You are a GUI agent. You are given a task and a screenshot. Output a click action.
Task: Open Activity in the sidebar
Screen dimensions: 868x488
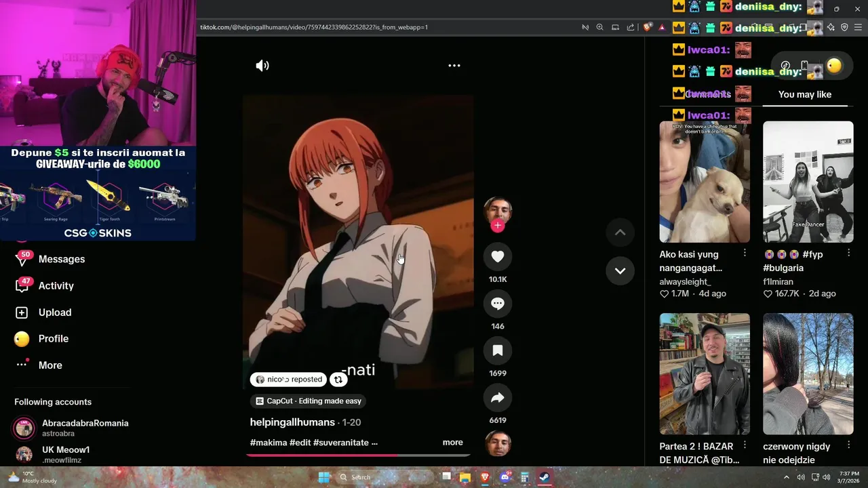(x=56, y=285)
